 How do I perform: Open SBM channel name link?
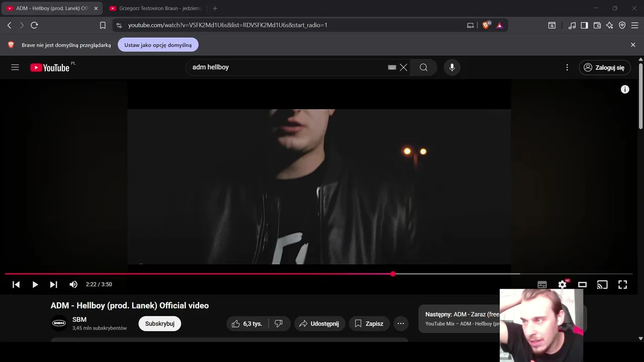(x=79, y=320)
